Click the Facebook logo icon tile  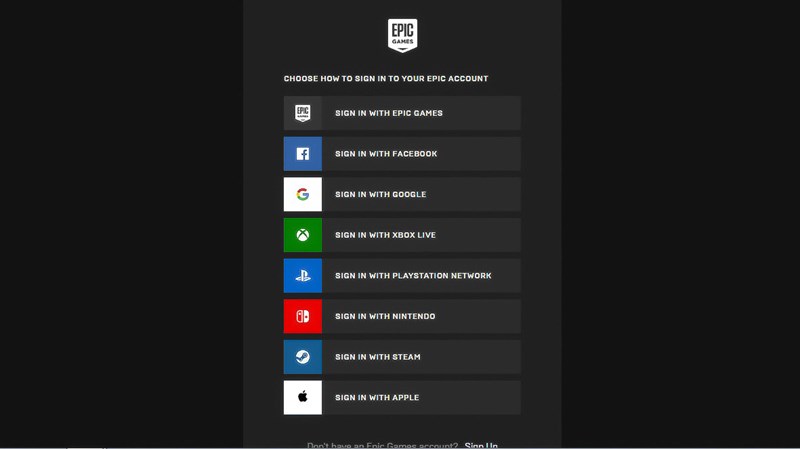point(303,154)
